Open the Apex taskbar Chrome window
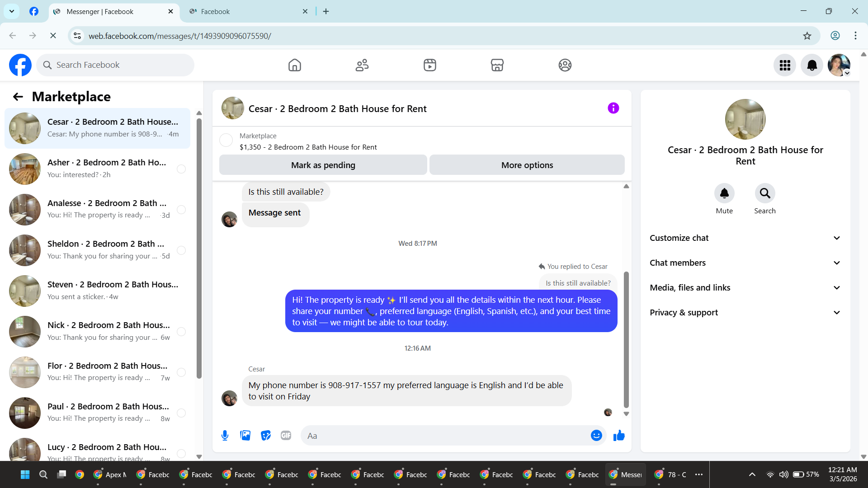 [x=110, y=474]
